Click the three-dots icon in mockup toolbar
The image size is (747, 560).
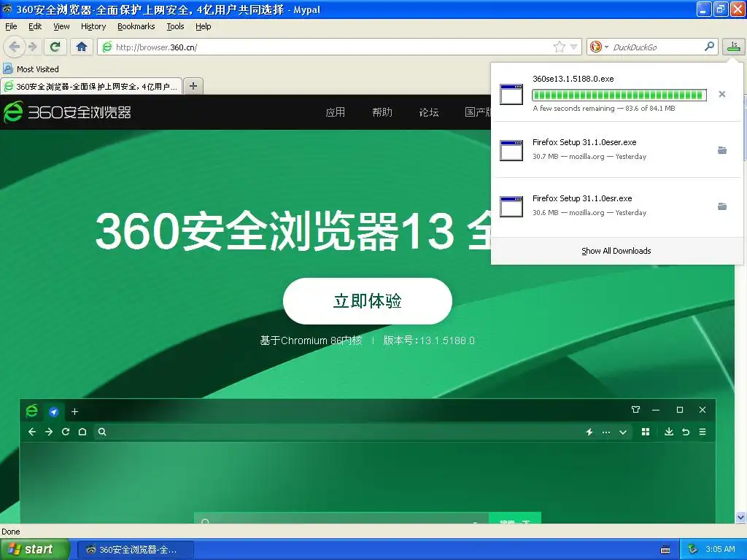606,432
